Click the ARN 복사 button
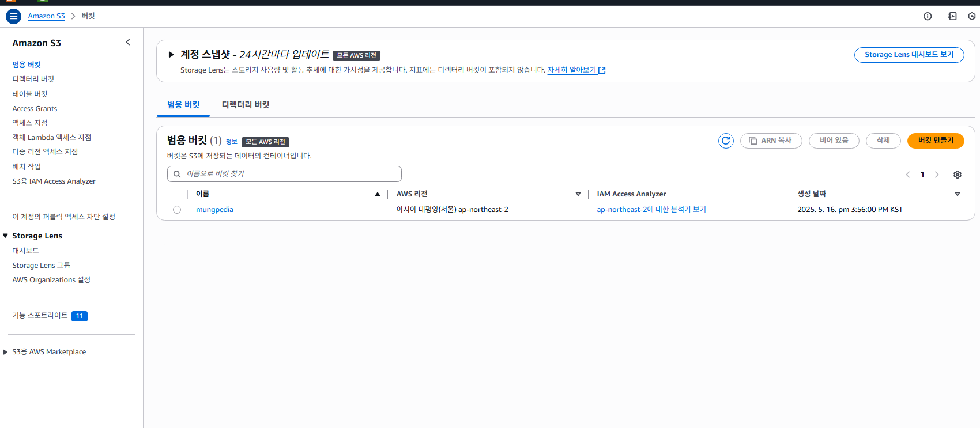The width and height of the screenshot is (980, 428). coord(771,141)
